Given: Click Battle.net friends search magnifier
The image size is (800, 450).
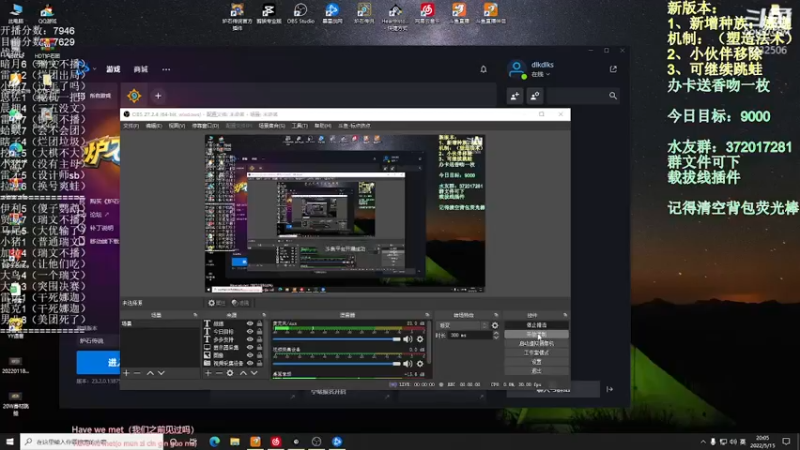Looking at the screenshot, I should coord(613,96).
